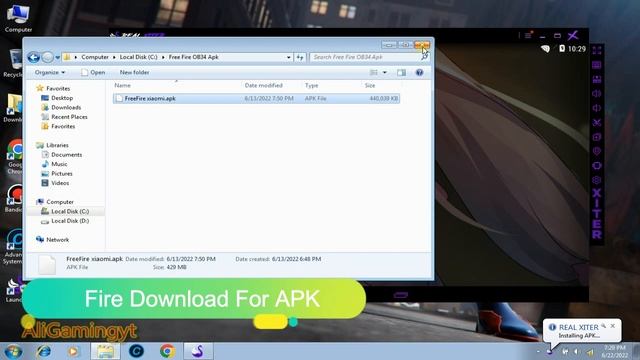Image resolution: width=640 pixels, height=360 pixels.
Task: Select the FreeFire xiaomi.apk file
Action: [256, 98]
